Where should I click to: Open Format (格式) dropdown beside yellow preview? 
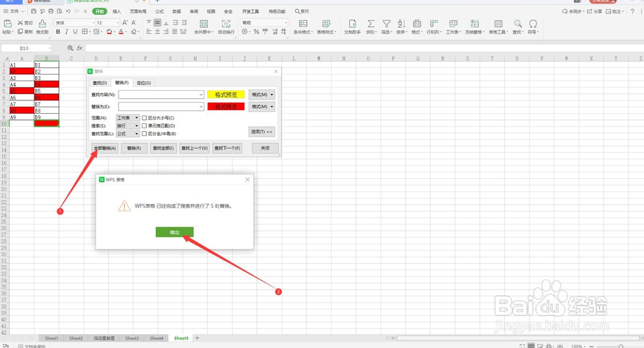click(x=261, y=95)
